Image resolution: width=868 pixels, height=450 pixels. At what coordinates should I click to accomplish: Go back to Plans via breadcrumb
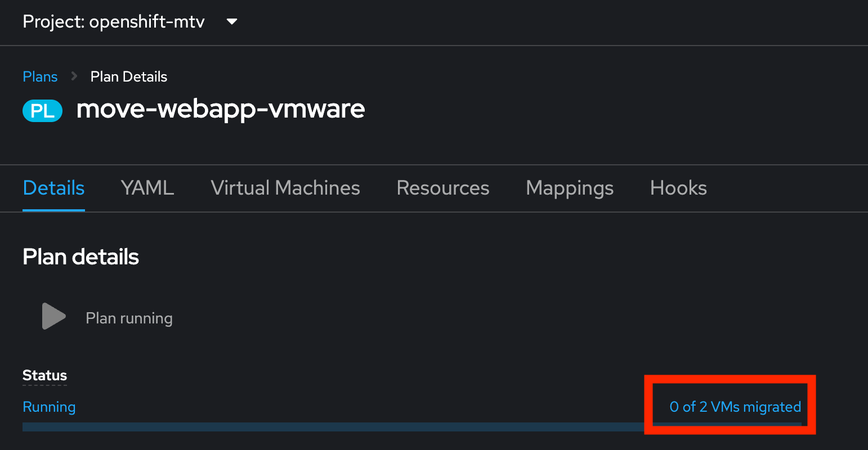pyautogui.click(x=40, y=76)
